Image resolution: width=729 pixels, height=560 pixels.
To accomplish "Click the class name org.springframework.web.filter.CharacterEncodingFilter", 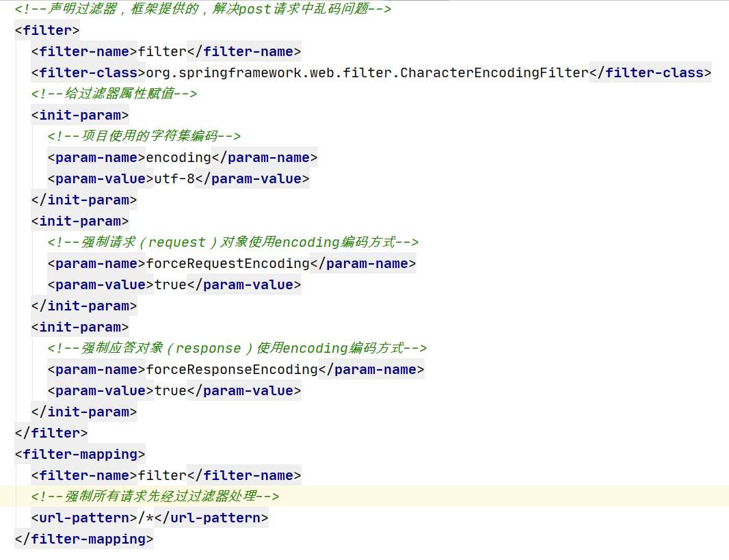I will [x=367, y=72].
